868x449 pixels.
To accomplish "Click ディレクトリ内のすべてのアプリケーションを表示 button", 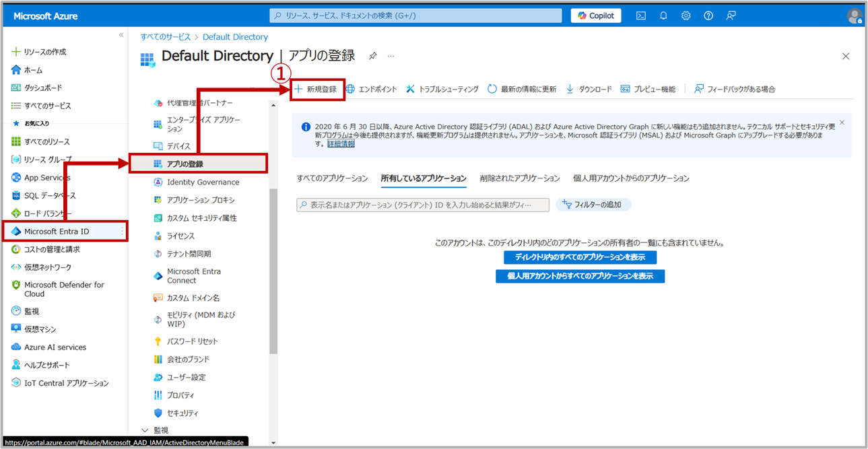I will pos(580,257).
